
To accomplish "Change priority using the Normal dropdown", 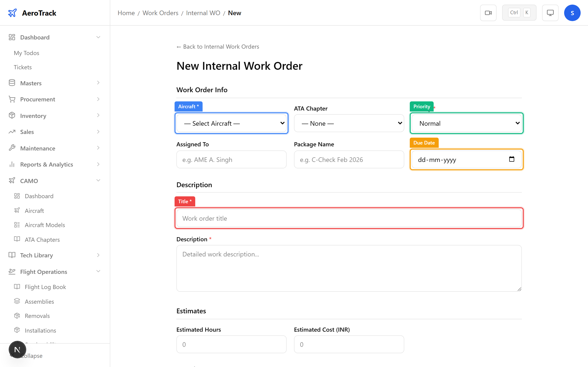I will pyautogui.click(x=466, y=123).
